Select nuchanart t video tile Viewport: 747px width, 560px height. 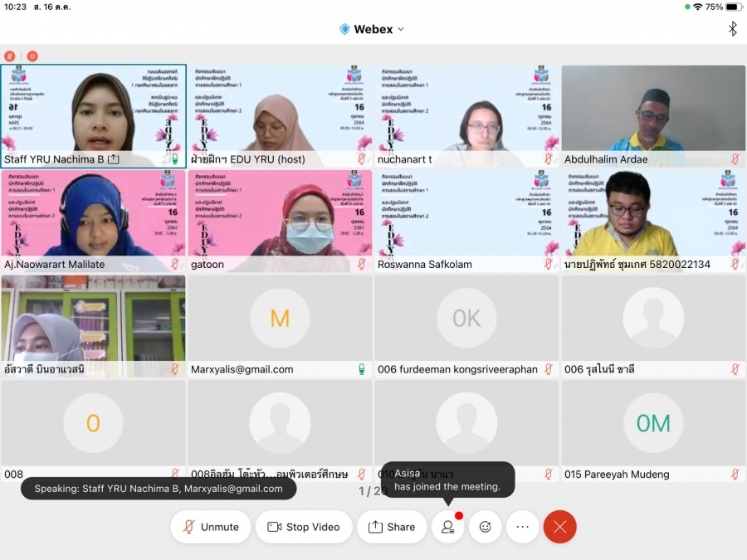click(x=466, y=112)
